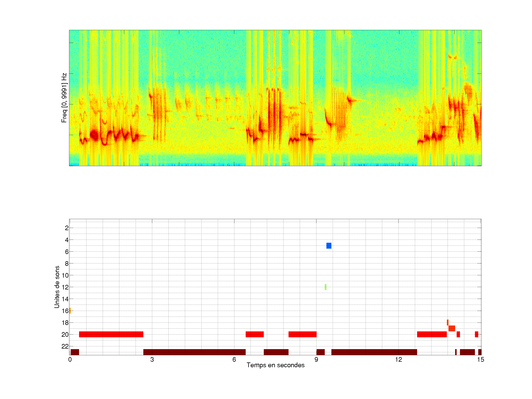Click the red unit-20 bar after 12 seconds
The height and width of the screenshot is (399, 532).
[x=432, y=334]
